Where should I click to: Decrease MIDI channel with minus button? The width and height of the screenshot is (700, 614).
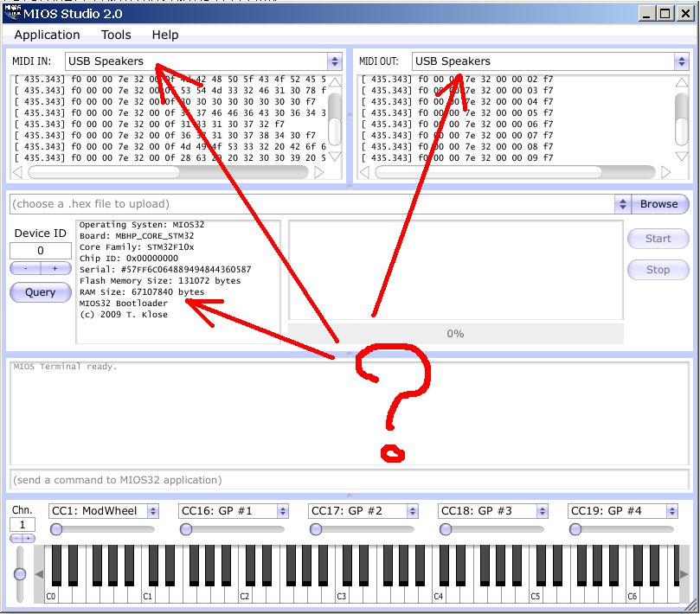pyautogui.click(x=16, y=538)
